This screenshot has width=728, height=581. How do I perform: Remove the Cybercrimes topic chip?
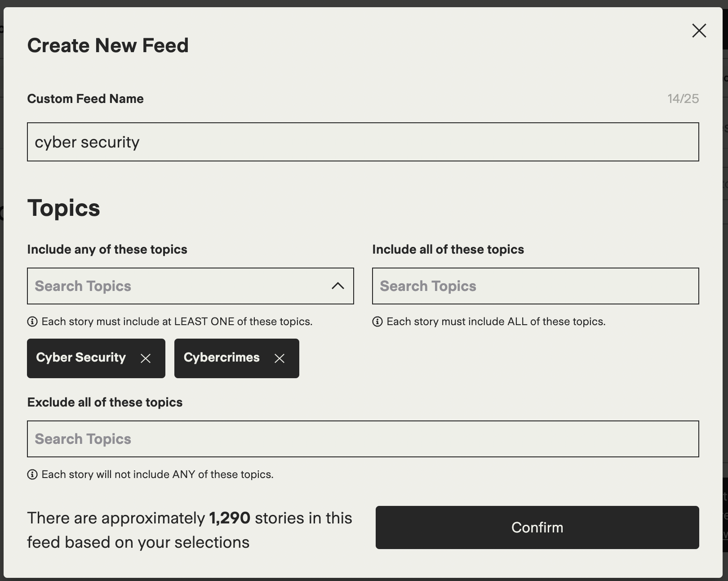coord(280,358)
